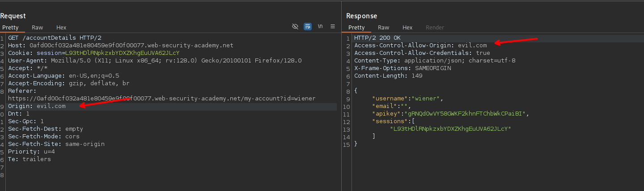Click the session cookie value in request
Screen dimensions: 644x191
pos(122,53)
